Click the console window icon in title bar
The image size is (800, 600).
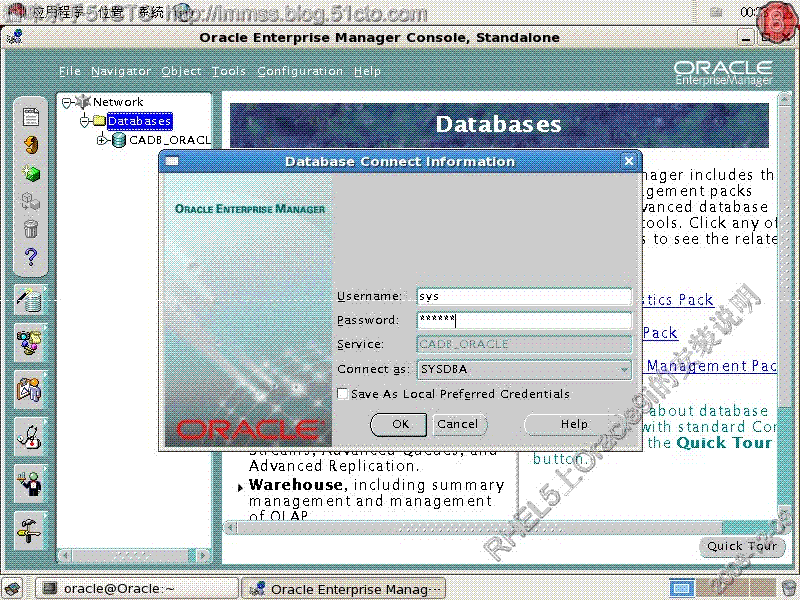(15, 36)
